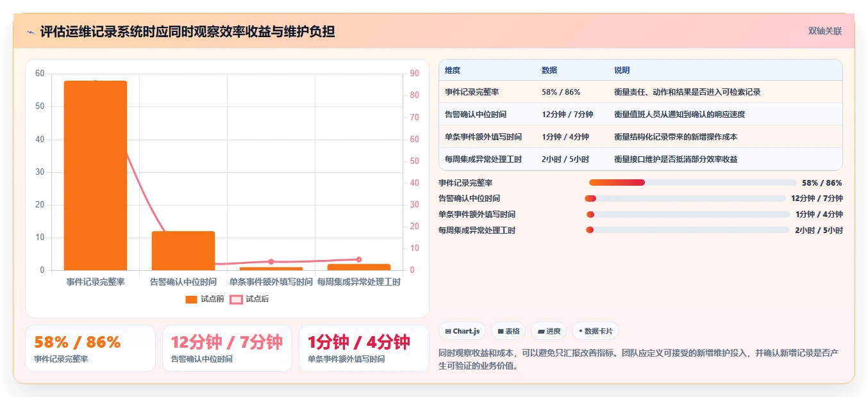Click the 告警确认中位时间 progress bar
868x397 pixels.
[685, 199]
